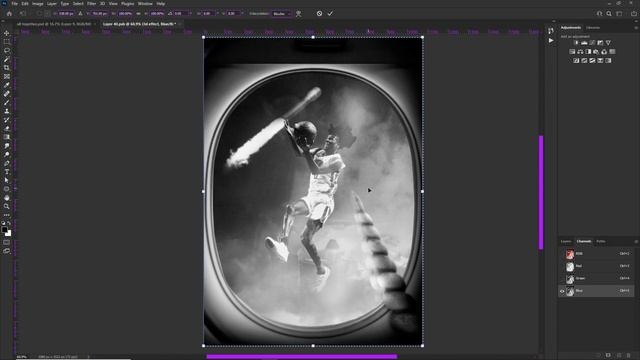Open the Image menu
640x360 pixels.
click(x=38, y=4)
